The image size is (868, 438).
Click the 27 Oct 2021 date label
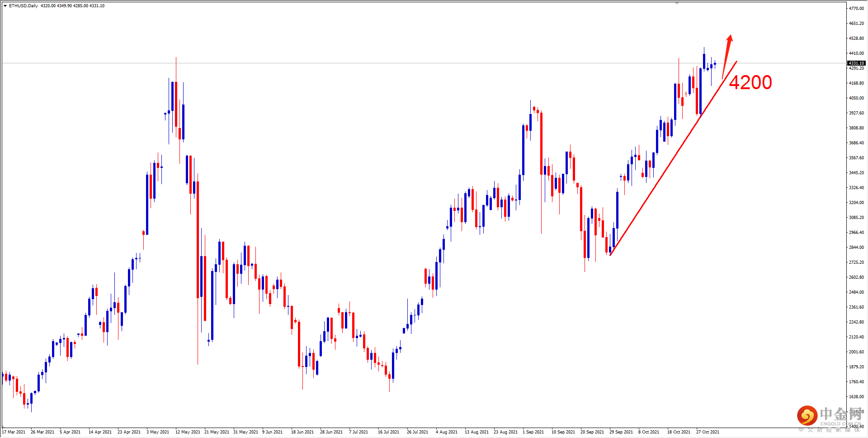(708, 432)
